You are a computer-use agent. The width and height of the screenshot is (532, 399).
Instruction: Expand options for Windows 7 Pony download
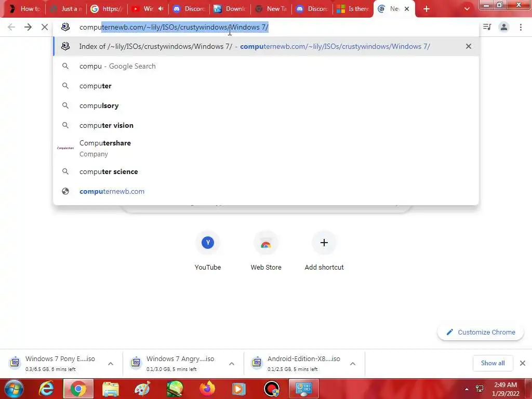[x=111, y=363]
